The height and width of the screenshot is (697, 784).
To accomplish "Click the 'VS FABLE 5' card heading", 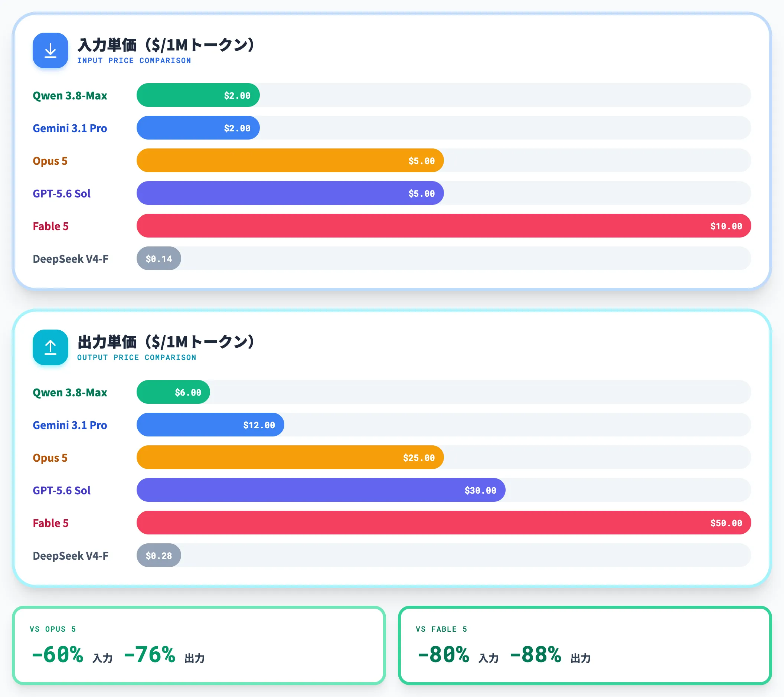I will [441, 629].
